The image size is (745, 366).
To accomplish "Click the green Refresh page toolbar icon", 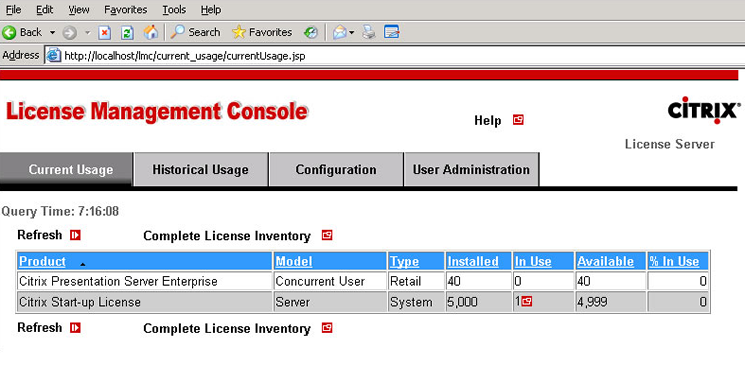I will (127, 32).
